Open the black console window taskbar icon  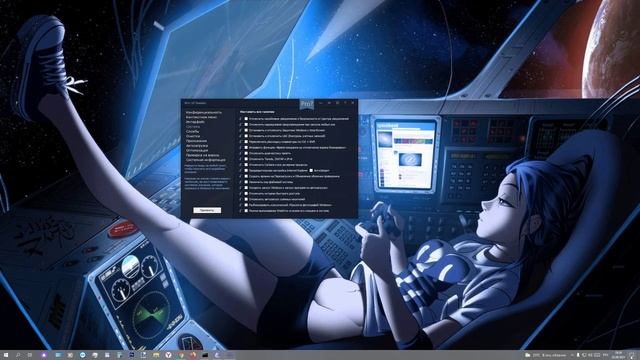205,355
